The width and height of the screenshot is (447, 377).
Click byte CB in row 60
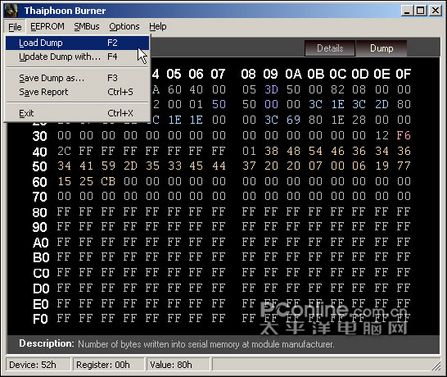[x=108, y=181]
